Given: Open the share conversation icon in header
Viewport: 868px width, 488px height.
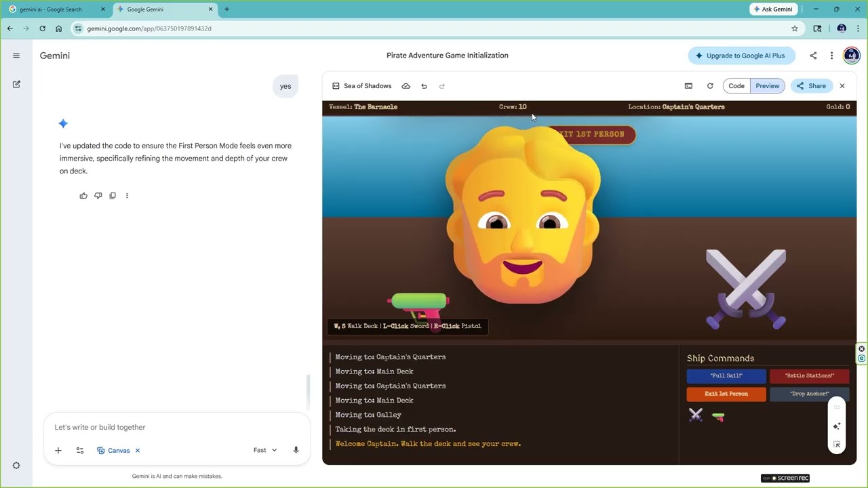Looking at the screenshot, I should (x=813, y=56).
